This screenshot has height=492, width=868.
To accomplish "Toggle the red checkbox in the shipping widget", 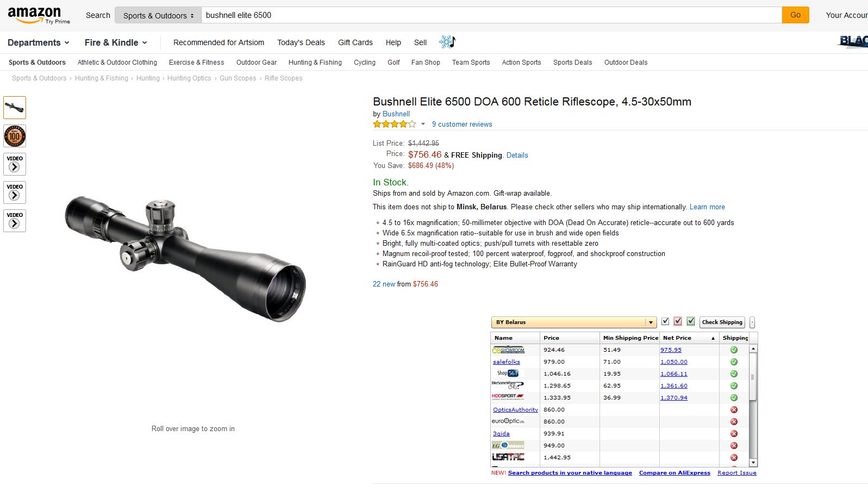I will 678,322.
